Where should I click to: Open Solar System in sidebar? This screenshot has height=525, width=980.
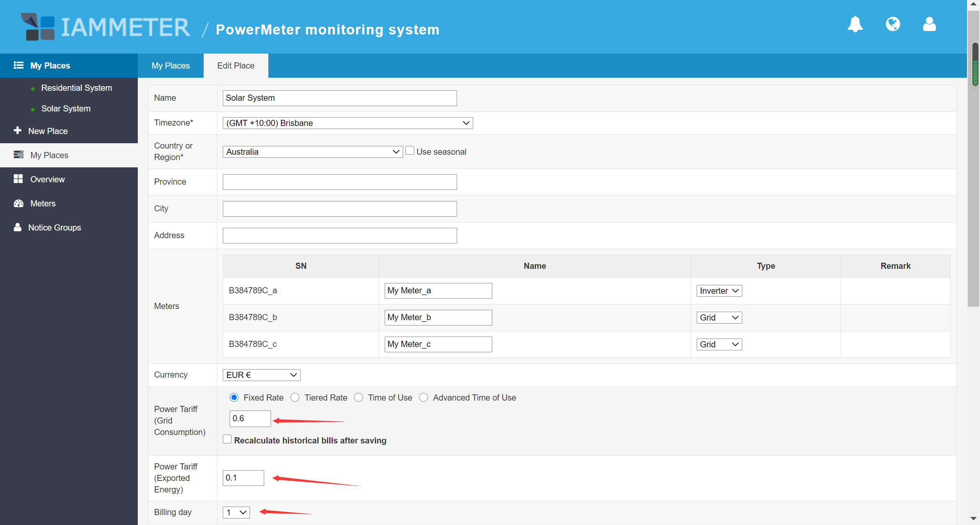pyautogui.click(x=66, y=108)
